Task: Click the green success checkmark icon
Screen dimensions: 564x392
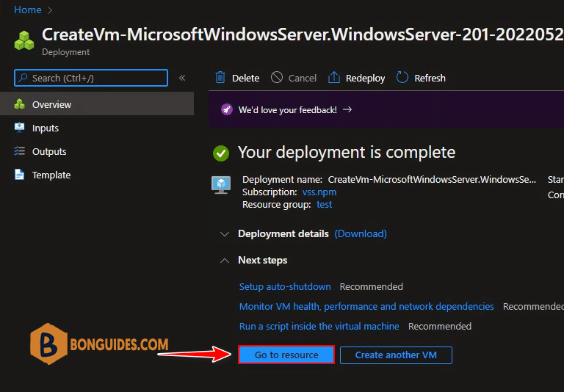Action: [221, 153]
